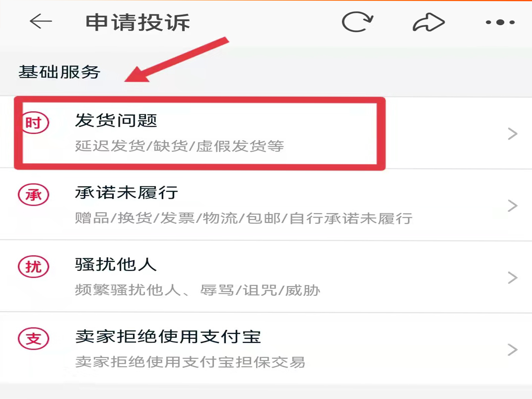Choose the 骚扰他人 complaint title
This screenshot has width=532, height=399.
116,265
